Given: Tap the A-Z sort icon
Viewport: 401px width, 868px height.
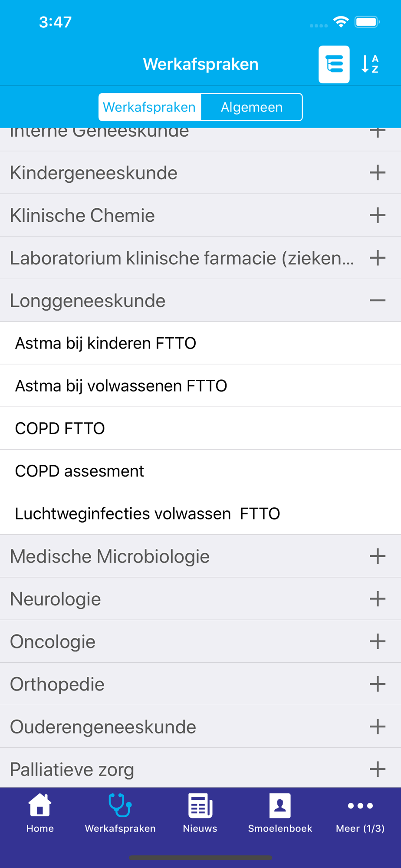Looking at the screenshot, I should pos(370,64).
